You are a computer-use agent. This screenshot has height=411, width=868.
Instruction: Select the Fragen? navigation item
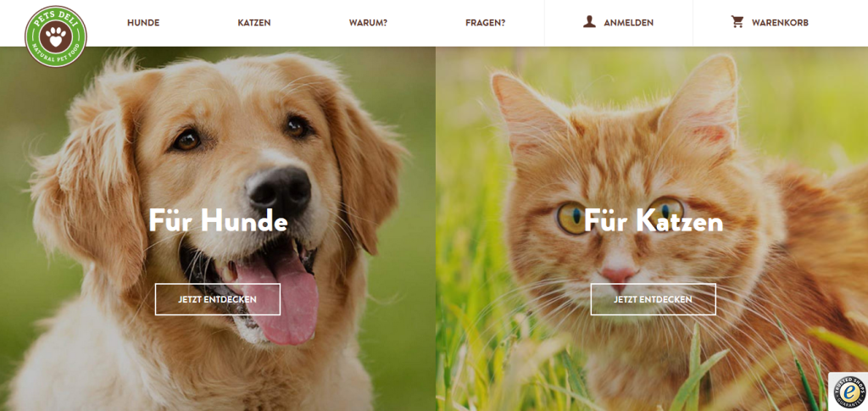point(486,23)
